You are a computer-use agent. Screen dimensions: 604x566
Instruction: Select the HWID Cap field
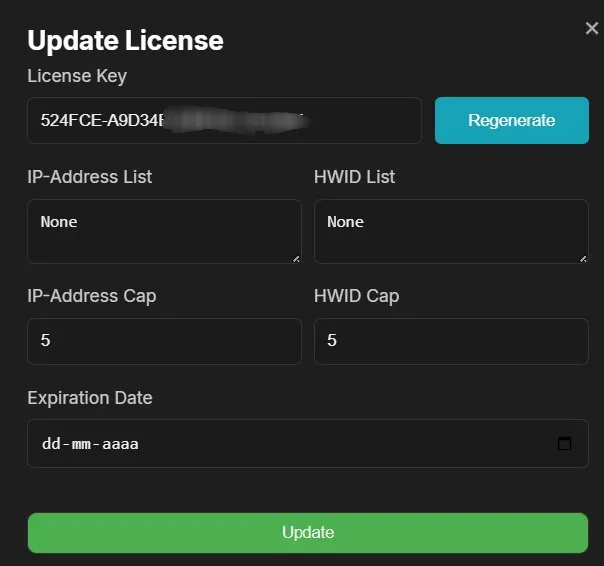451,341
